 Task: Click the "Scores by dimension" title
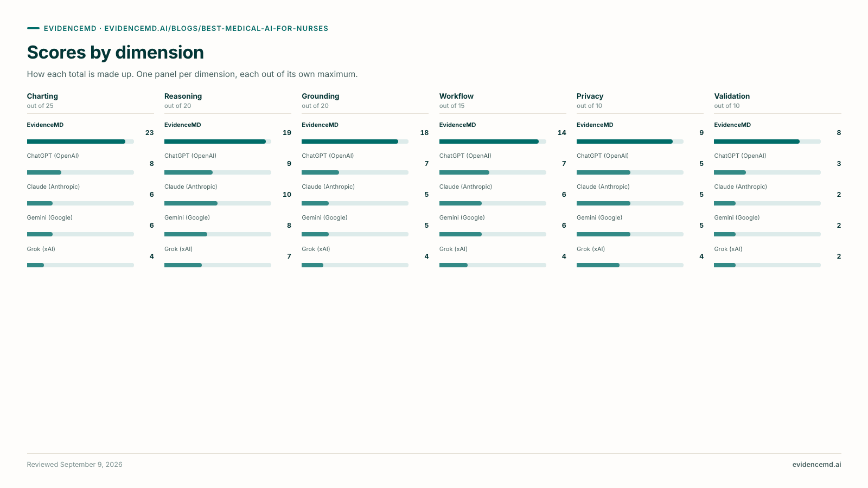(x=116, y=53)
